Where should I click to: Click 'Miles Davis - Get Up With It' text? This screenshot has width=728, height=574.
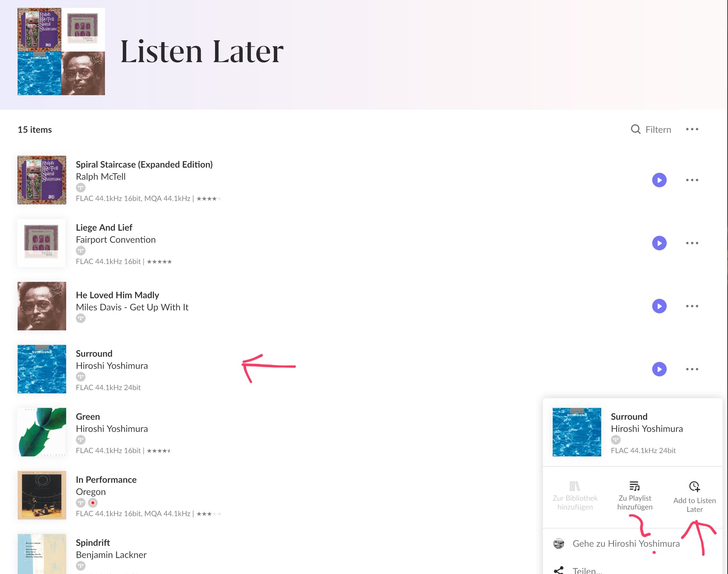tap(132, 307)
